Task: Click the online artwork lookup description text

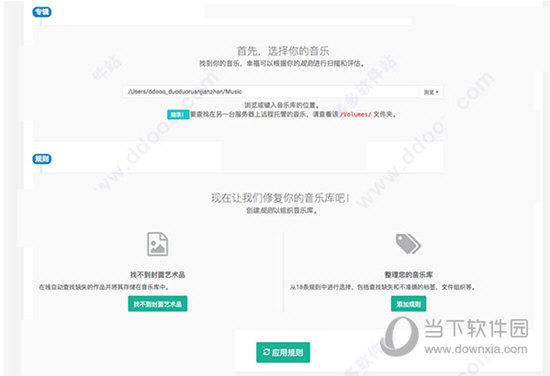Action: pos(105,287)
